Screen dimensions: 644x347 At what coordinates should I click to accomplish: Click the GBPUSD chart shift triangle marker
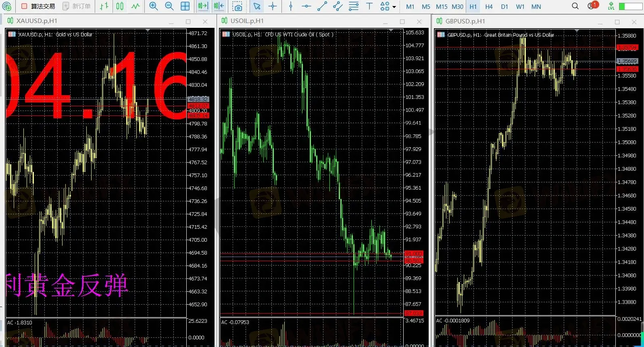(x=577, y=31)
